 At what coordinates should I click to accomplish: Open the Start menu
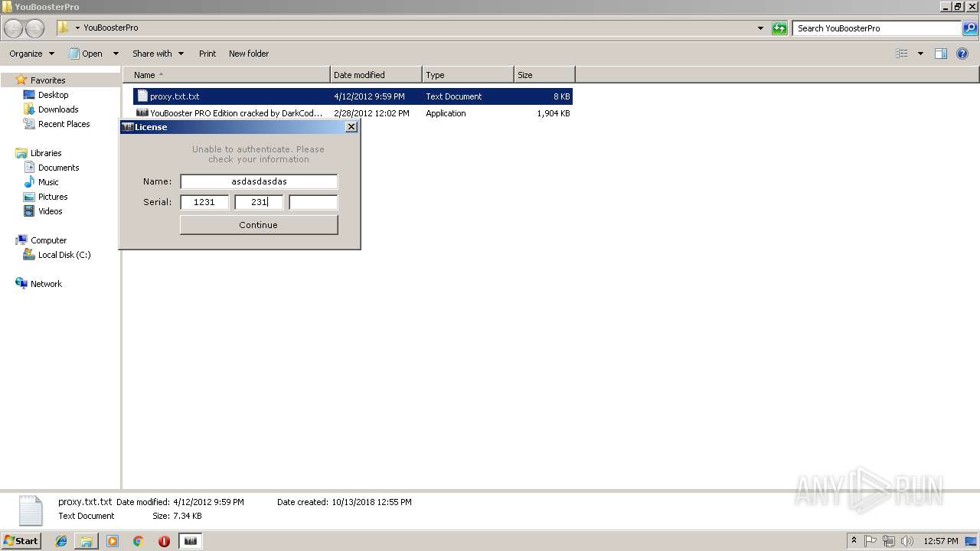coord(21,541)
